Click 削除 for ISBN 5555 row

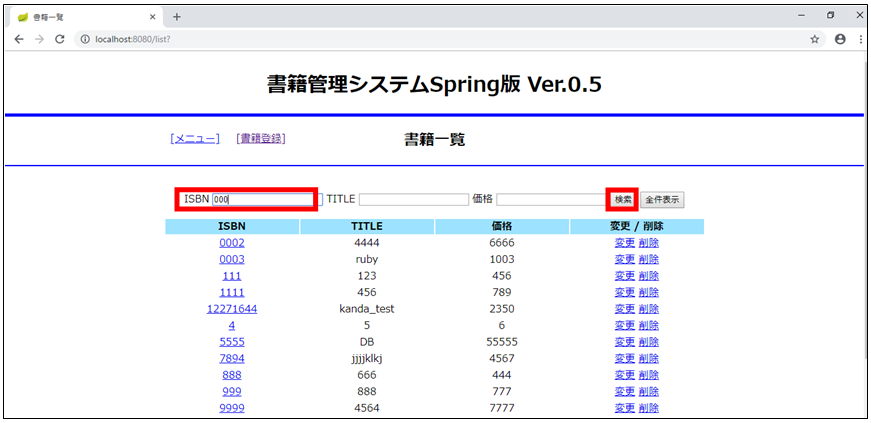[648, 342]
